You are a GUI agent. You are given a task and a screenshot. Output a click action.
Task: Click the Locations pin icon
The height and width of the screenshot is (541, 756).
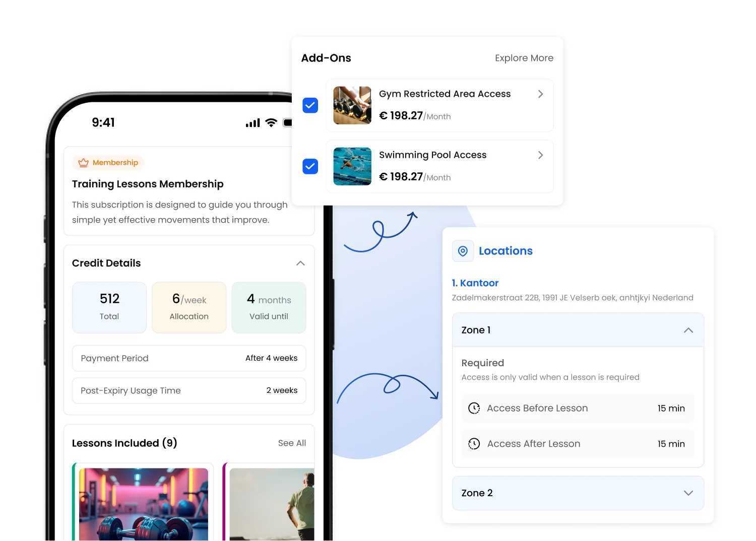click(463, 251)
